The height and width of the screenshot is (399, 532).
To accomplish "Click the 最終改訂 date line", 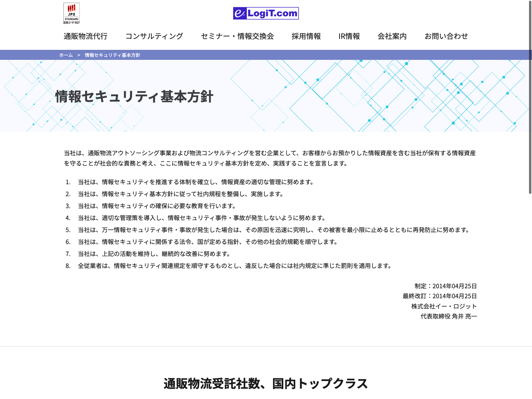I will click(440, 296).
